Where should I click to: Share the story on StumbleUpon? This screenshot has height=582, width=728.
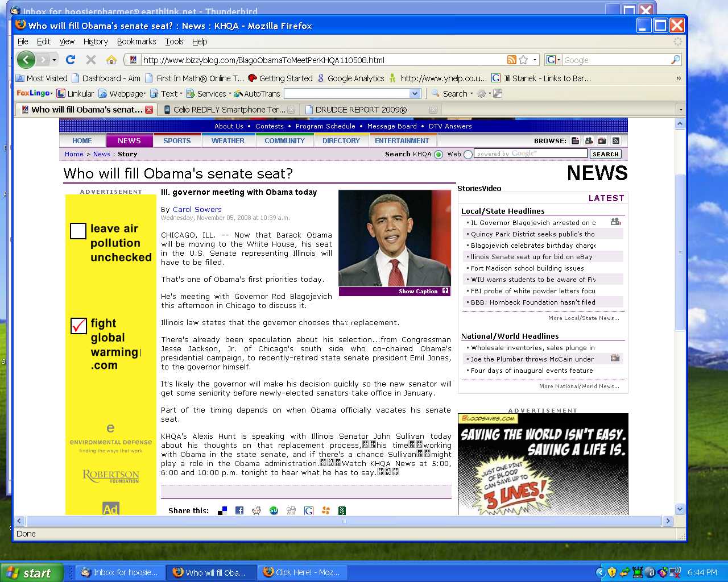[274, 510]
